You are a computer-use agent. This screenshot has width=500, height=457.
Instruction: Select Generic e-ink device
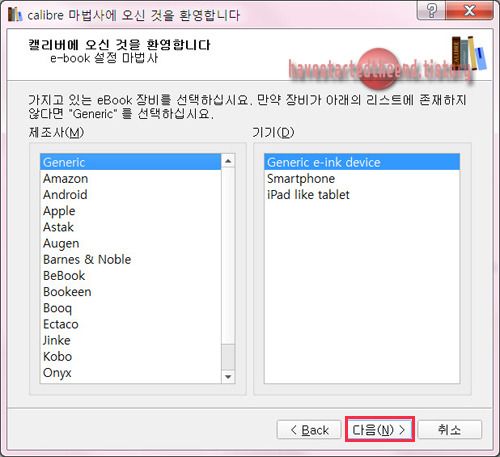[x=362, y=162]
